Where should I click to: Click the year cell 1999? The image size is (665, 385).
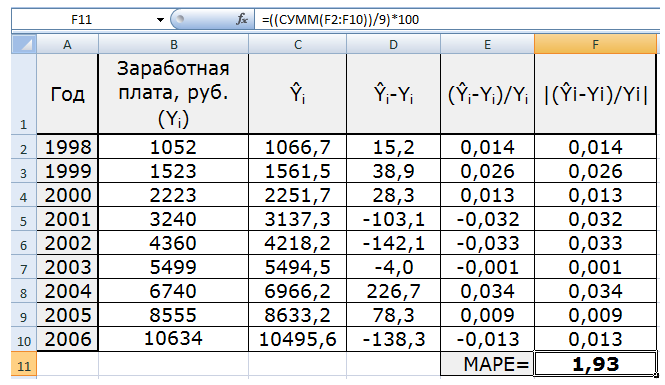tap(67, 171)
